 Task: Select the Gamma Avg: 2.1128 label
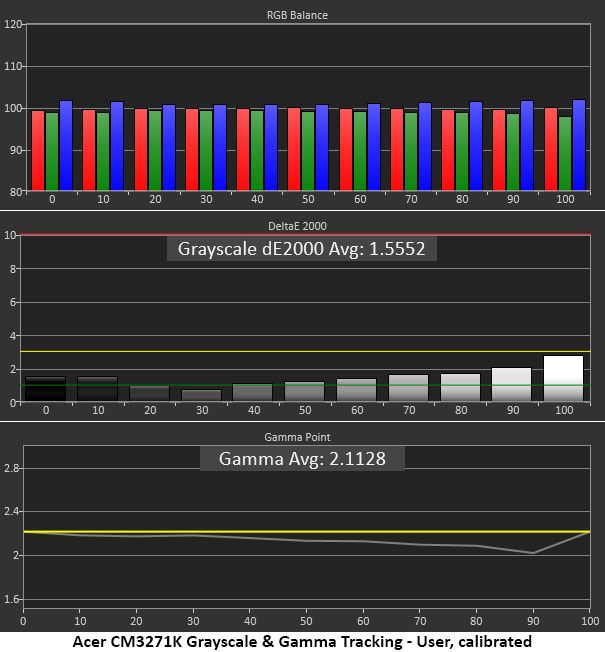[302, 459]
